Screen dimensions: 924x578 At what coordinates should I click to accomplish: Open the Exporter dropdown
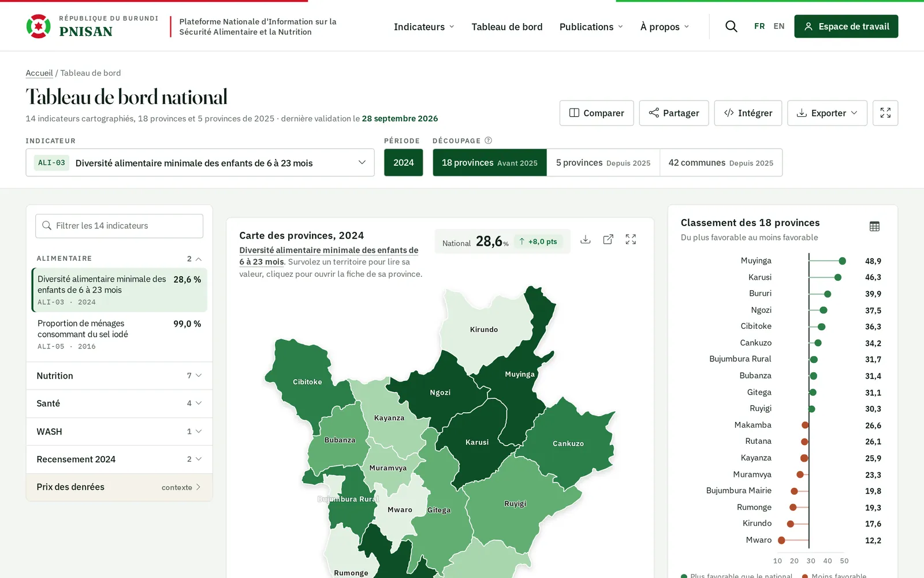[x=827, y=113]
